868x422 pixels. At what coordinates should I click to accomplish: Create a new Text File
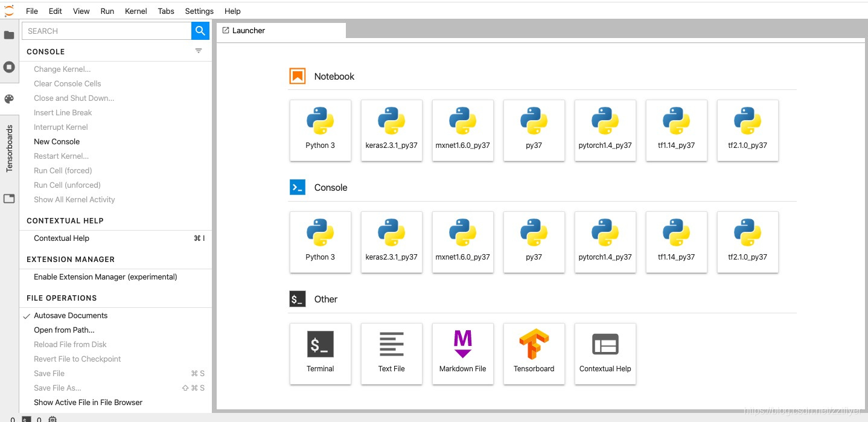click(392, 354)
